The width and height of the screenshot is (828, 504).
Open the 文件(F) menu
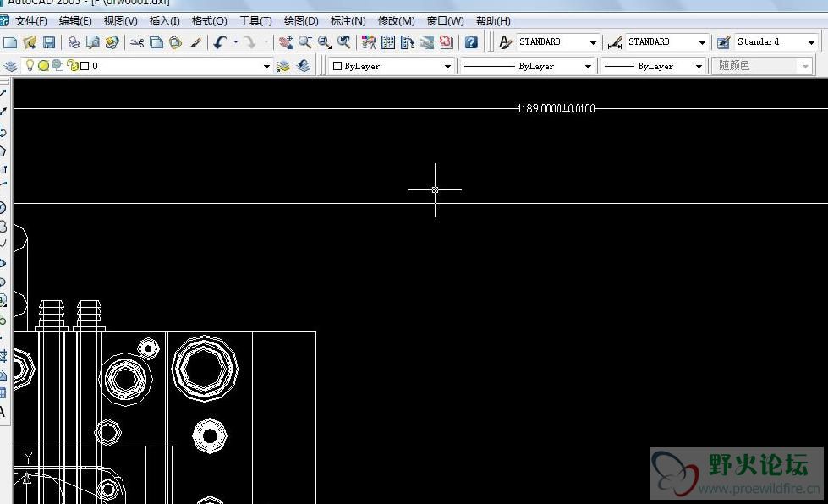coord(31,21)
